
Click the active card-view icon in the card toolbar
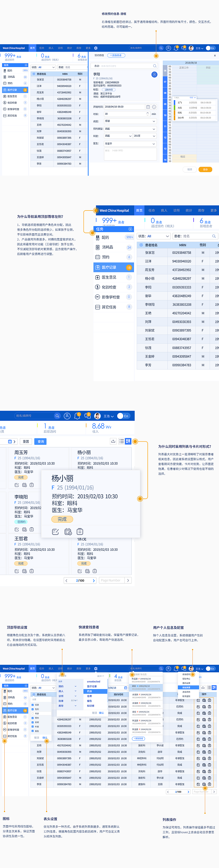[128, 441]
